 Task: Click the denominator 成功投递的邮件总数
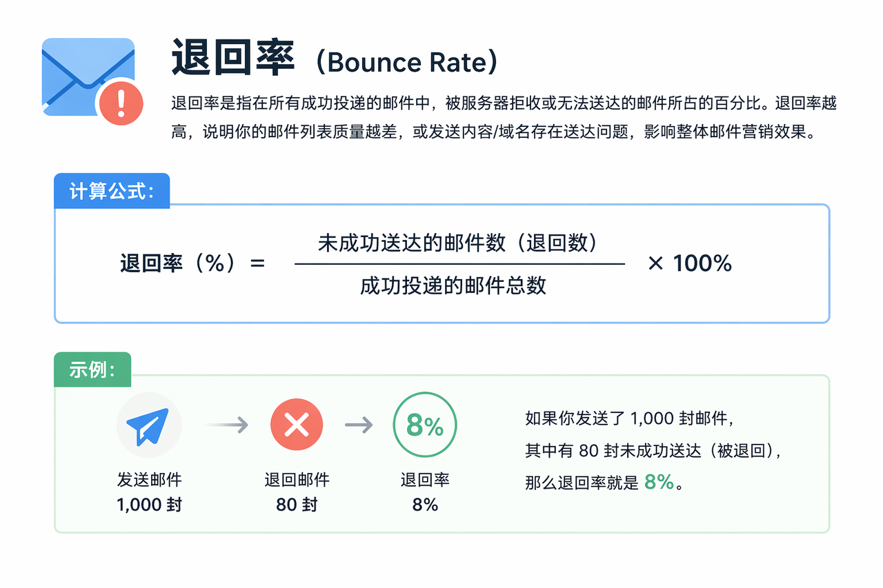point(453,285)
